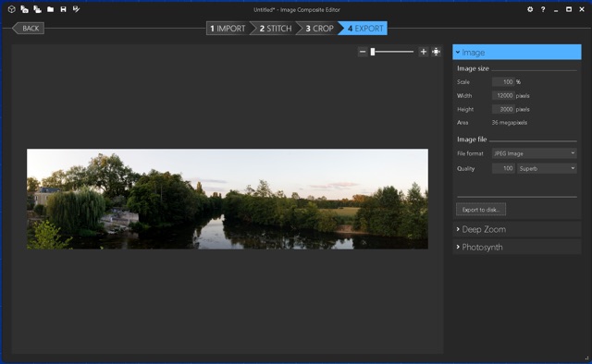Click the Width pixels input field
The height and width of the screenshot is (364, 592).
(x=503, y=95)
